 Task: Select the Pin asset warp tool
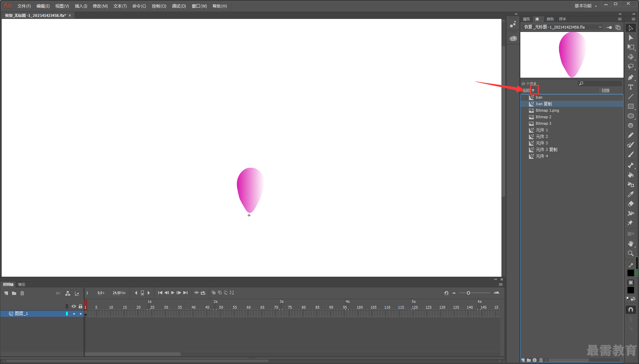click(631, 223)
